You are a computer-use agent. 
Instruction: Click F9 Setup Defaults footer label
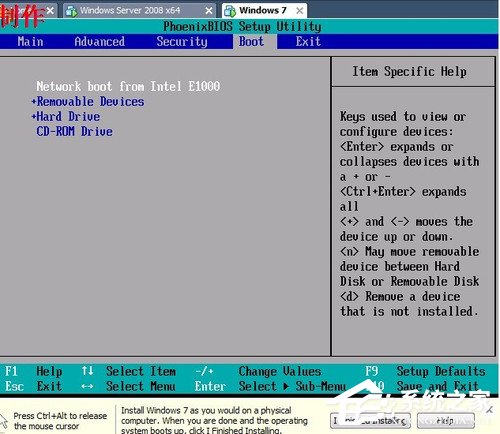point(425,371)
